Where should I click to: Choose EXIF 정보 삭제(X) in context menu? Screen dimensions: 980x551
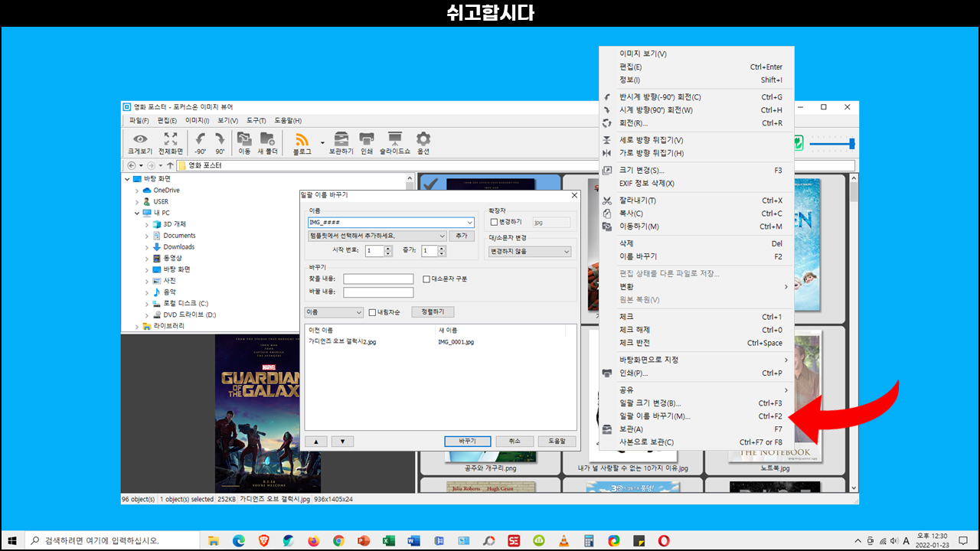point(696,184)
